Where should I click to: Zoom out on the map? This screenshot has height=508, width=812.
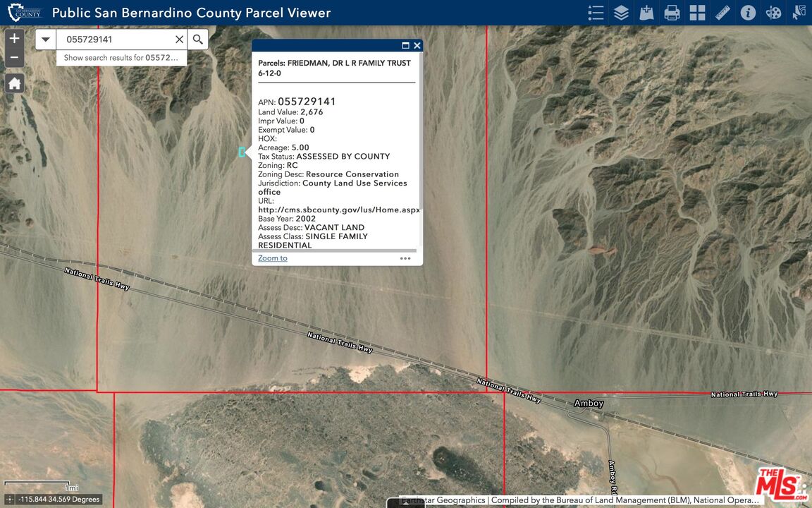point(14,57)
